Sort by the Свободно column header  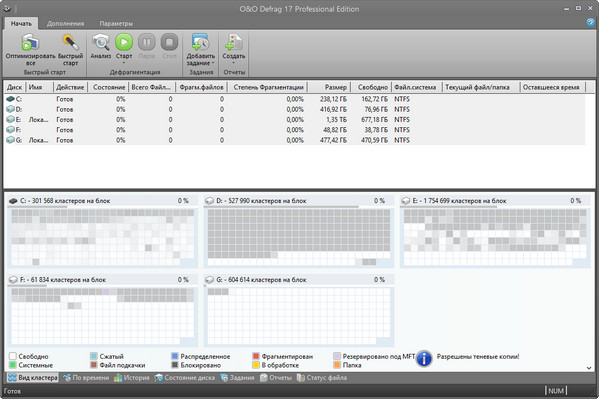click(371, 87)
